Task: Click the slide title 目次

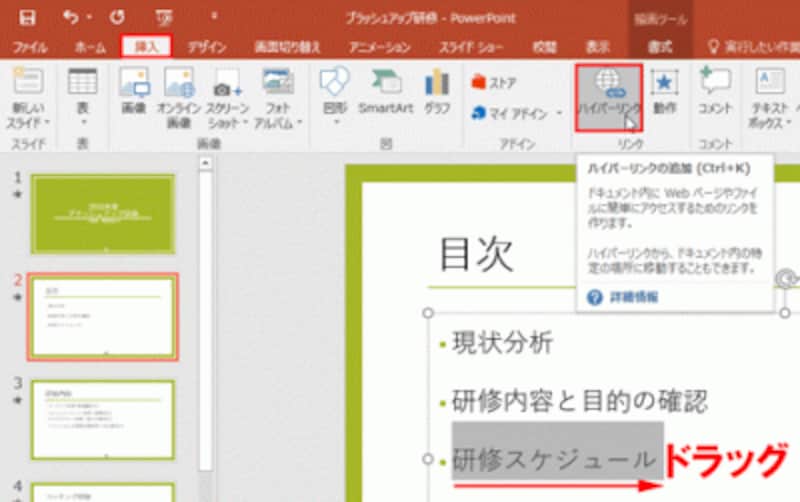Action: pyautogui.click(x=476, y=254)
